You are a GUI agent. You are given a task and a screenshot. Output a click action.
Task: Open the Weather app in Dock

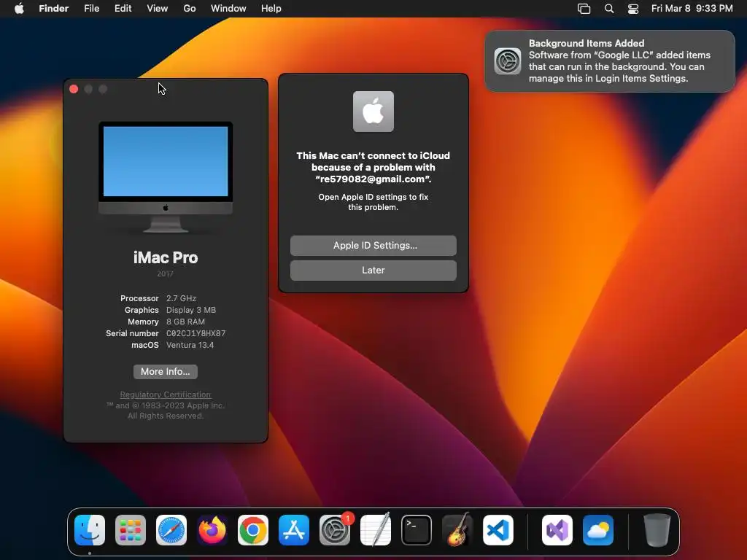coord(598,530)
